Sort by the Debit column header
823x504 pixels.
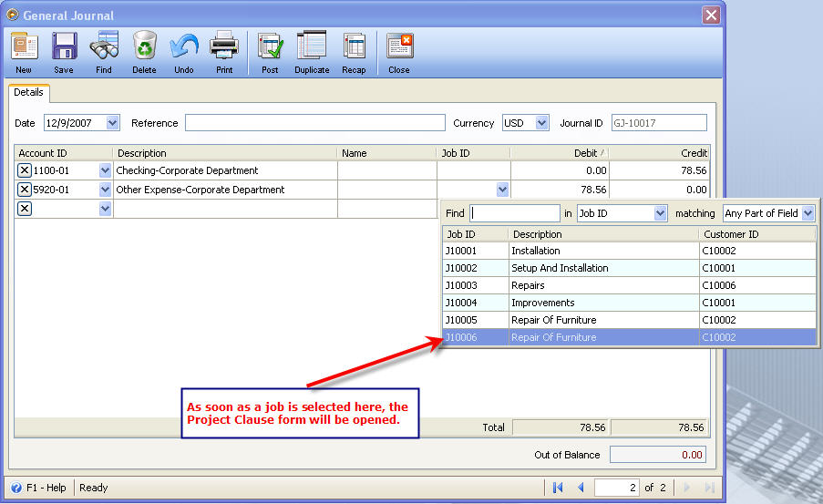coord(559,153)
